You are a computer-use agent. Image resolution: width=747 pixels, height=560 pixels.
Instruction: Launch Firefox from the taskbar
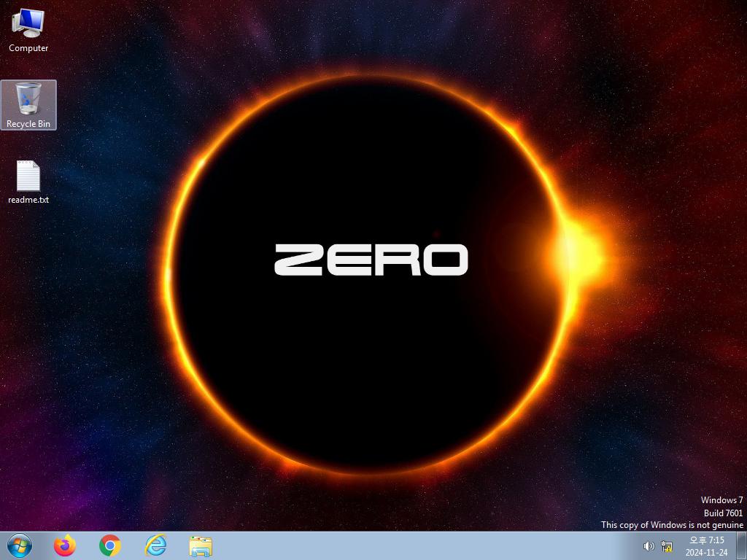click(x=64, y=545)
